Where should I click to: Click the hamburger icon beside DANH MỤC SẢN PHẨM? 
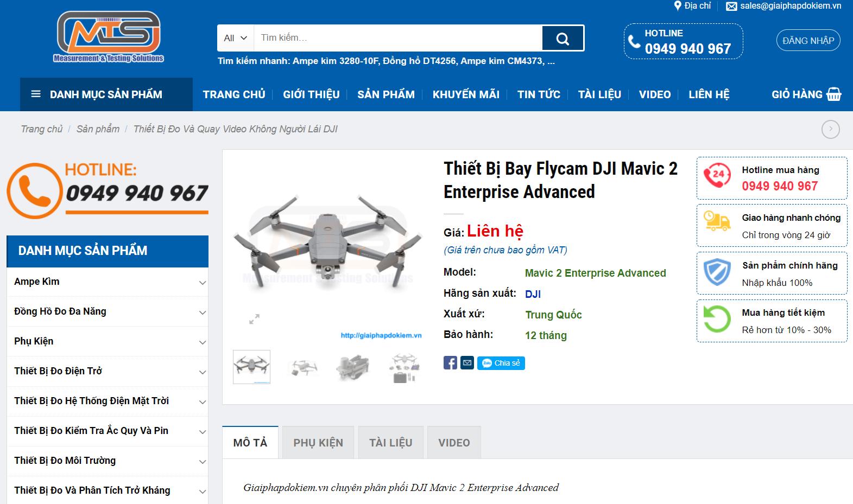point(36,94)
